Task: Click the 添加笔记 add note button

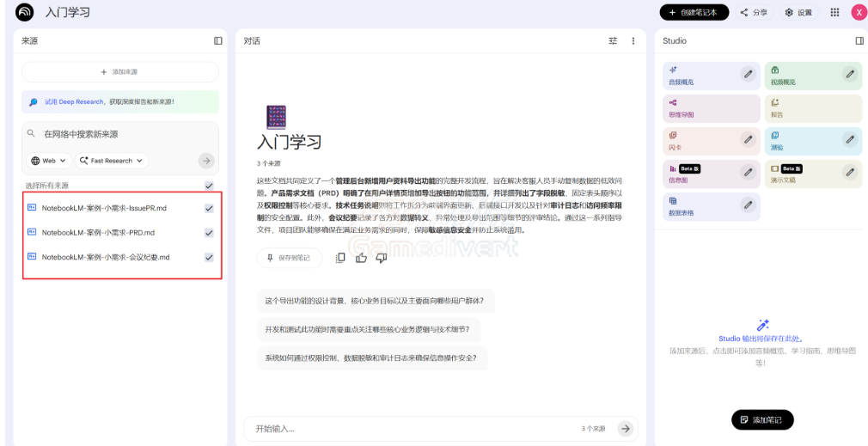Action: tap(762, 420)
